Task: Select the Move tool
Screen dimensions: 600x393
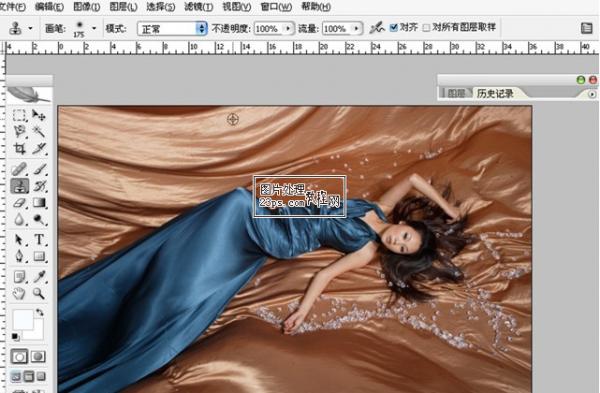Action: [x=39, y=115]
